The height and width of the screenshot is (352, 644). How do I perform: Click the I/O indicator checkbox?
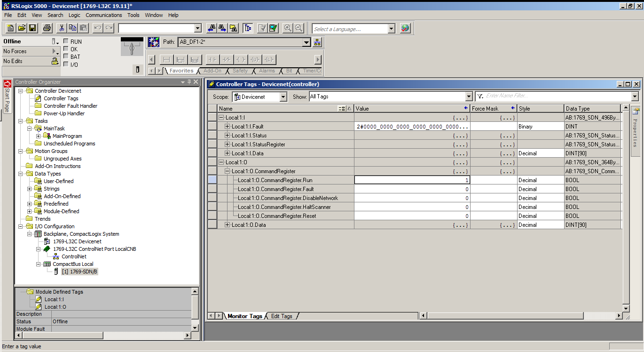(66, 64)
